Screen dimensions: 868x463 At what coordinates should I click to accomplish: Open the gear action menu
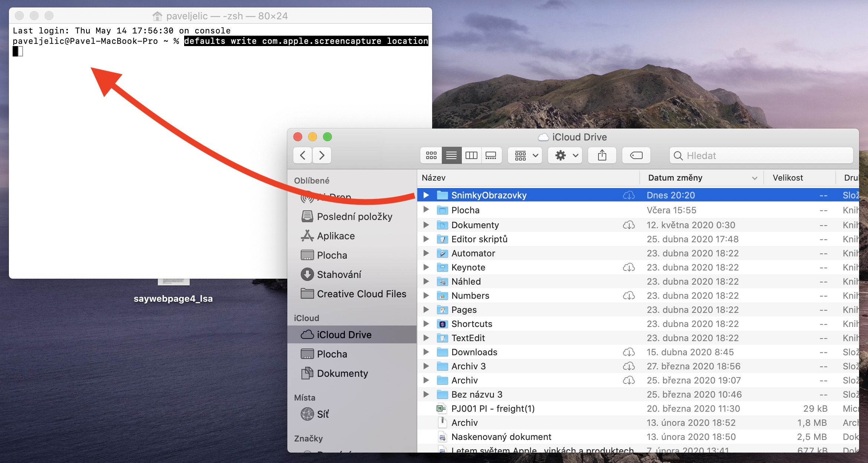click(x=565, y=155)
